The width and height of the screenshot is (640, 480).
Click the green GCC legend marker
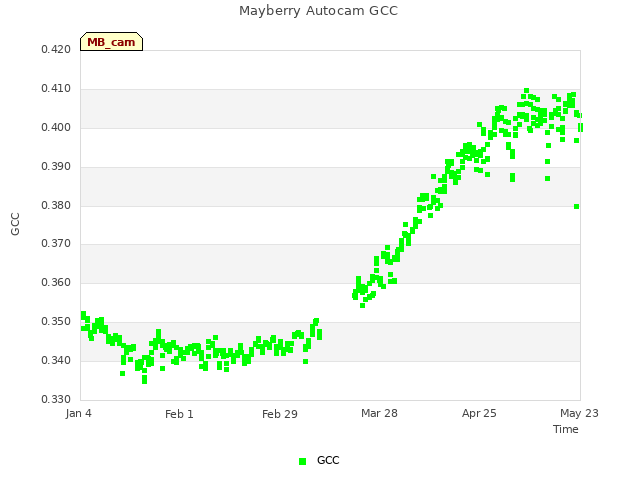tap(302, 461)
